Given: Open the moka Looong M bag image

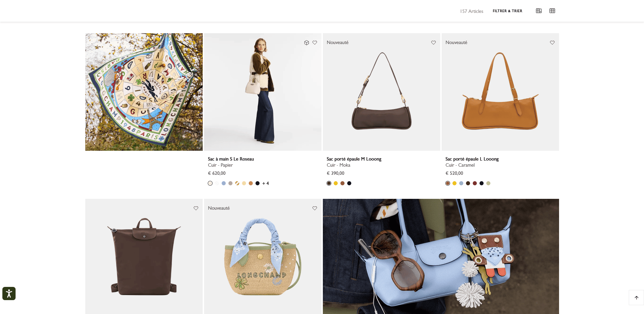Looking at the screenshot, I should click(x=381, y=92).
